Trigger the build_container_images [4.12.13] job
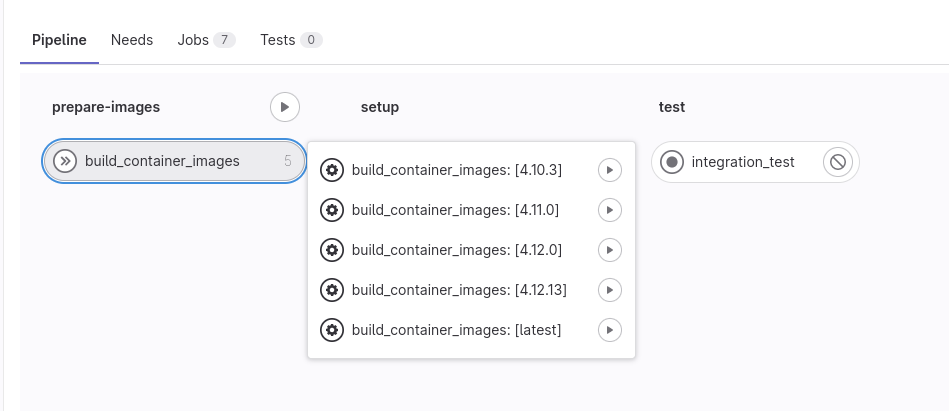949x411 pixels. [609, 290]
